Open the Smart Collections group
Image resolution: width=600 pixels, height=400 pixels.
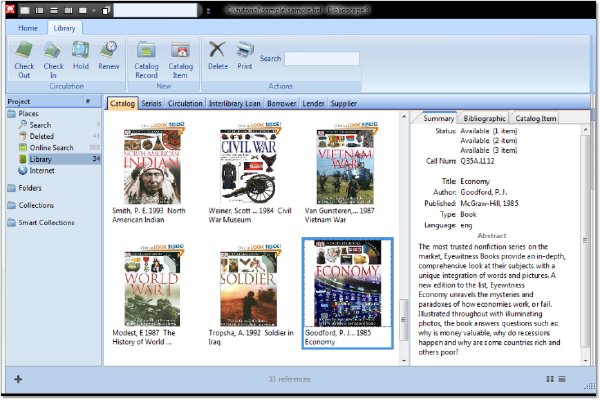coord(41,222)
